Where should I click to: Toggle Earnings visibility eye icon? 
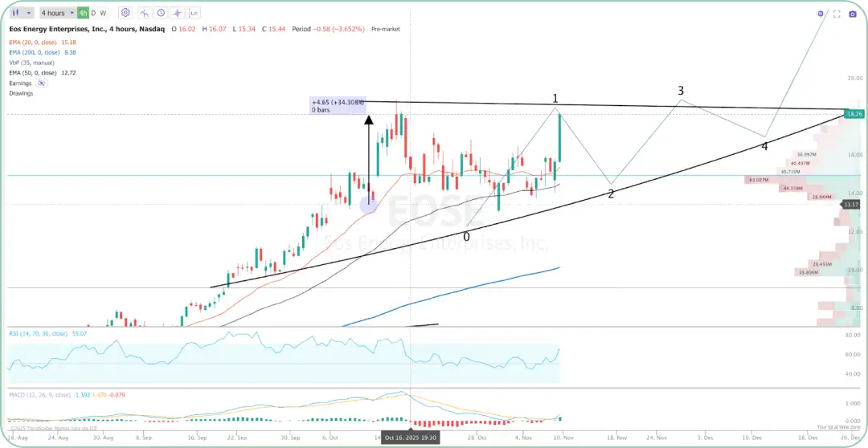[41, 83]
